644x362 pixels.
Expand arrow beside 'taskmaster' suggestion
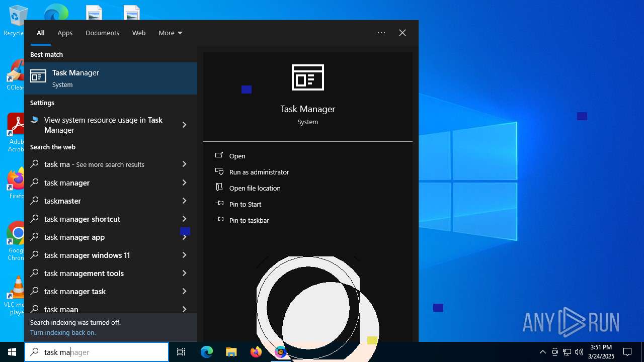click(184, 201)
